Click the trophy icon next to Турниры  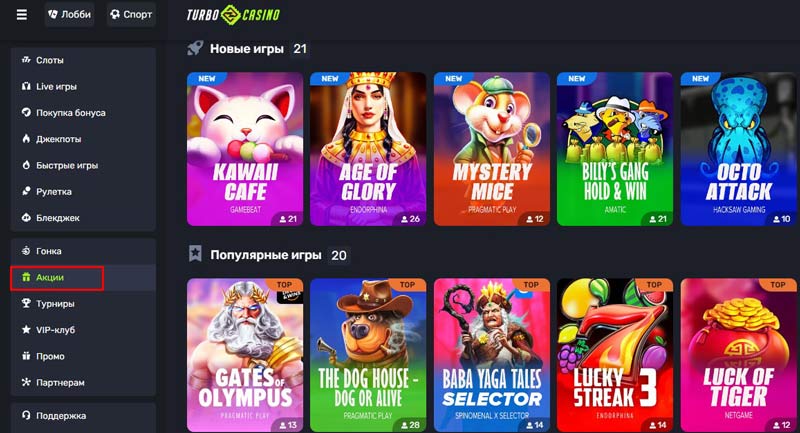(x=26, y=303)
